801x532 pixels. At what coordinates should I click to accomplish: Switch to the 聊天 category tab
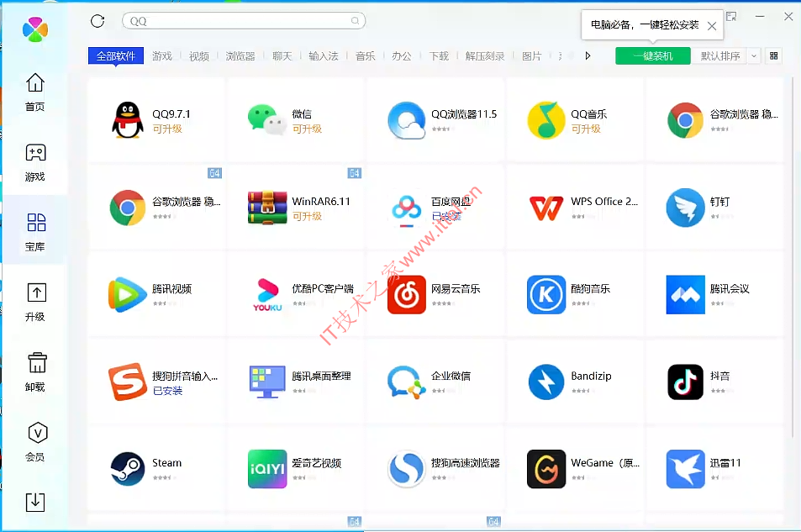tap(282, 55)
